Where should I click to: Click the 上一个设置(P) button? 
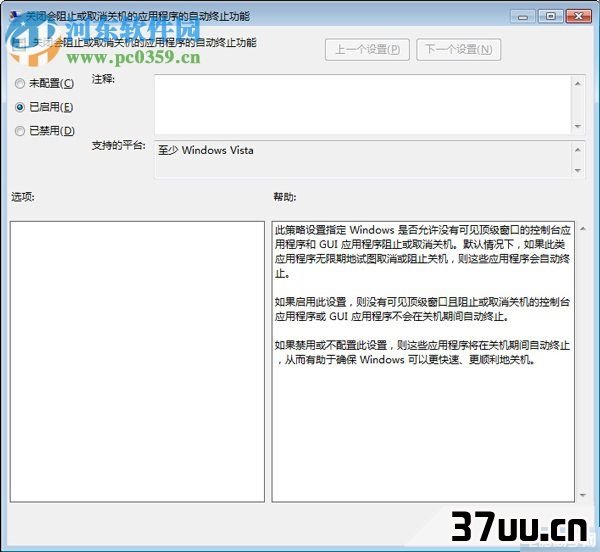(x=367, y=49)
